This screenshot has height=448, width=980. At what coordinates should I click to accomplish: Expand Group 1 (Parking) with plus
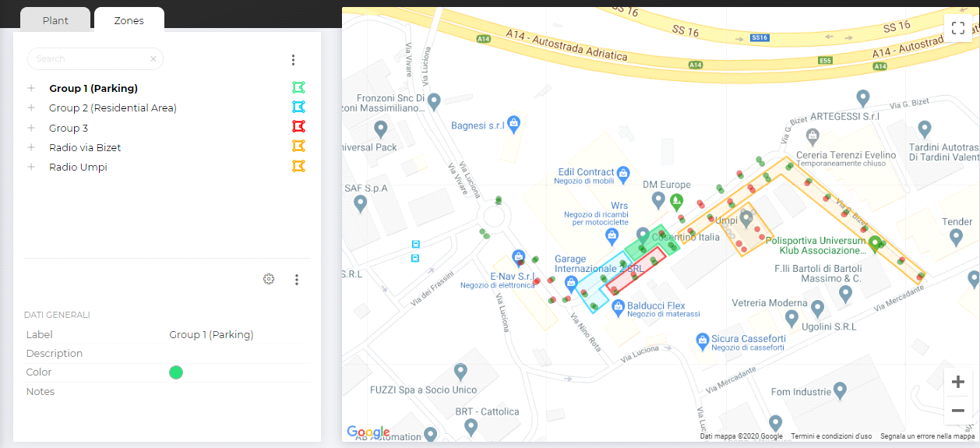pos(31,88)
